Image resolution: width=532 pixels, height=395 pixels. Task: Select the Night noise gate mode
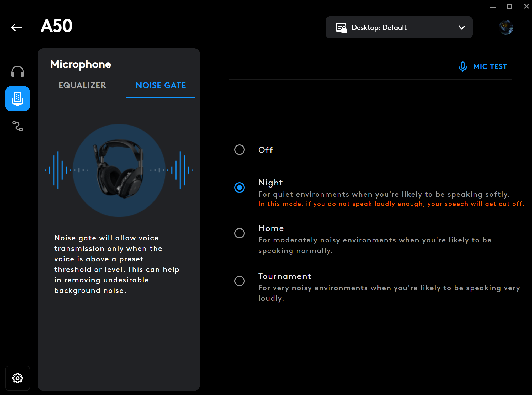[x=240, y=188]
